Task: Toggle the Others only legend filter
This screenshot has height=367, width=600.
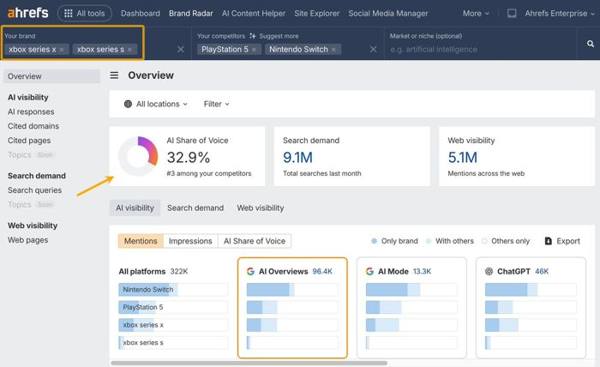Action: [505, 241]
